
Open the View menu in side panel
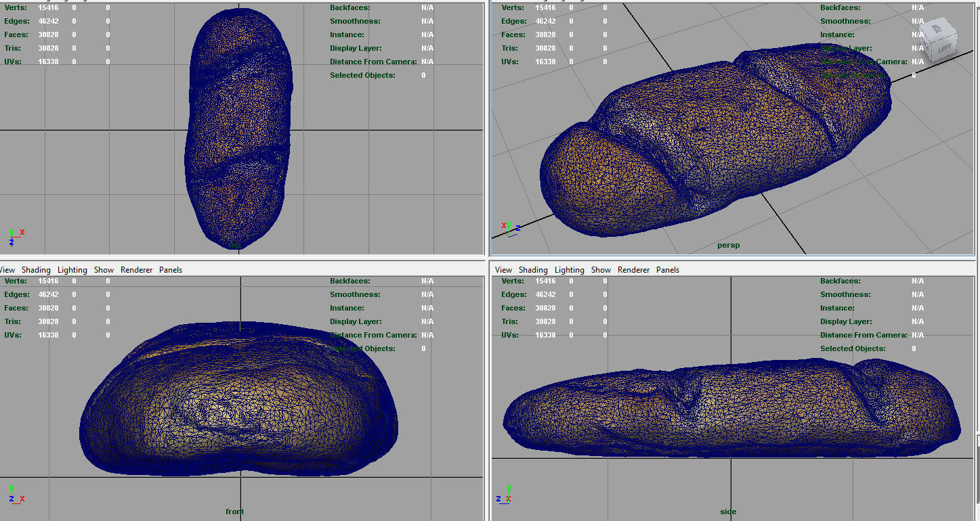(x=504, y=270)
